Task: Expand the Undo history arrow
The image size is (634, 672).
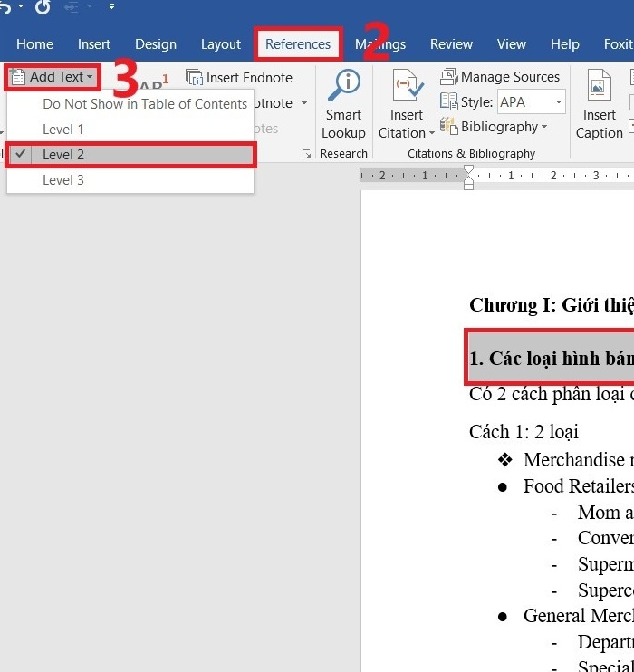Action: point(21,6)
